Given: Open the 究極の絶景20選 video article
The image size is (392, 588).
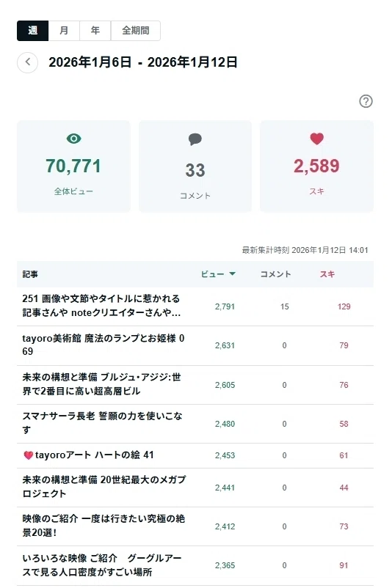Looking at the screenshot, I should pyautogui.click(x=104, y=526).
